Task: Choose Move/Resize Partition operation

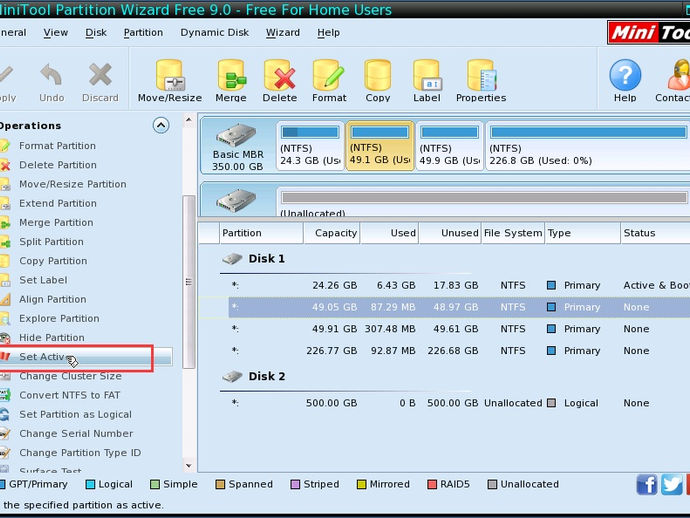Action: tap(73, 184)
